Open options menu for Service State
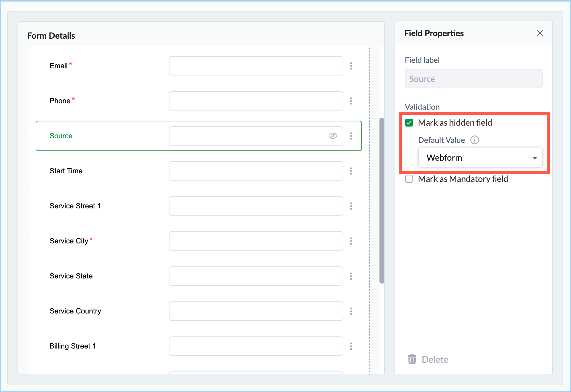The image size is (571, 392). [x=351, y=276]
